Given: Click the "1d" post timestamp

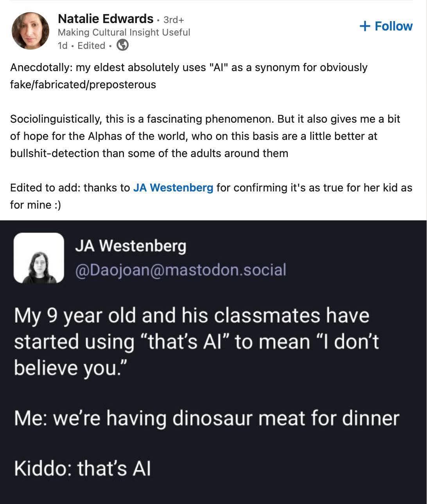Looking at the screenshot, I should pos(63,46).
